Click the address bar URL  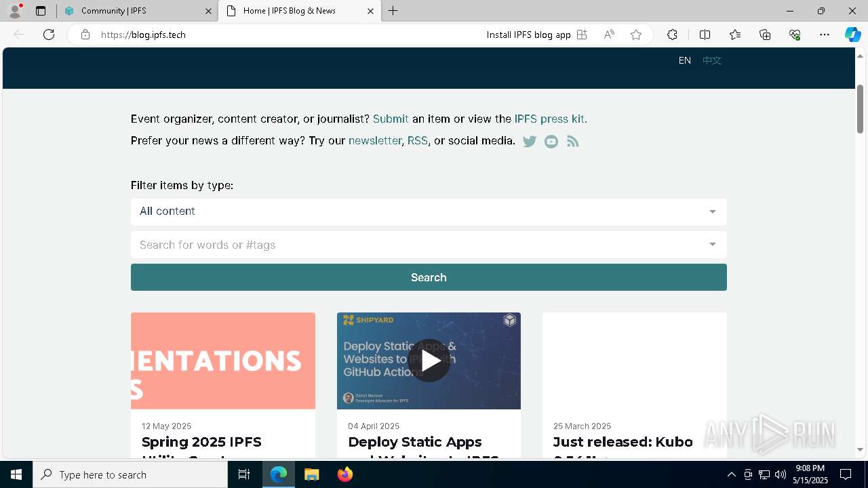click(143, 35)
